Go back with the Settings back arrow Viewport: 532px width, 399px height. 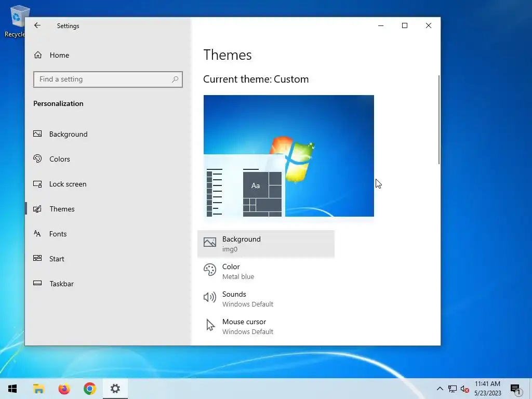tap(37, 25)
